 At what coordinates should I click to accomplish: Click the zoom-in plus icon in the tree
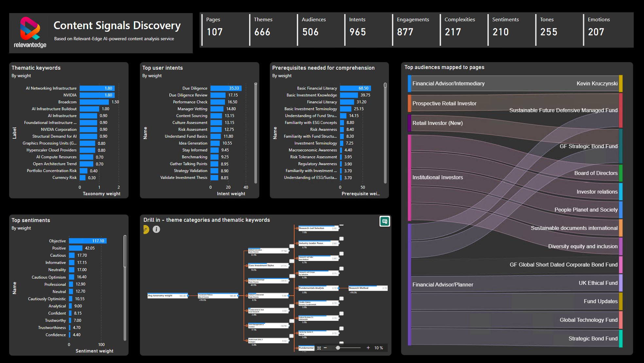click(x=368, y=348)
